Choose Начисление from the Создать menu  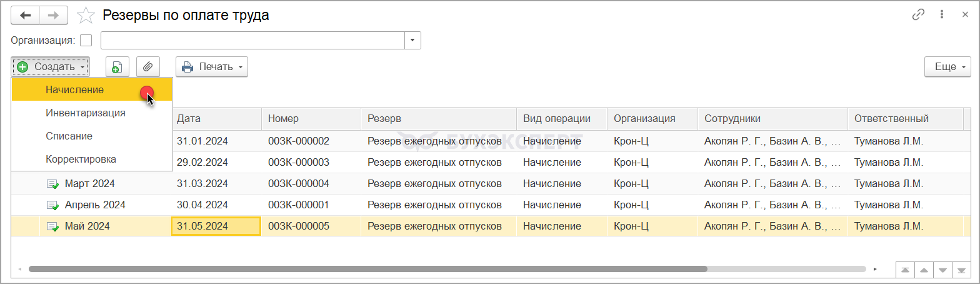coord(74,90)
